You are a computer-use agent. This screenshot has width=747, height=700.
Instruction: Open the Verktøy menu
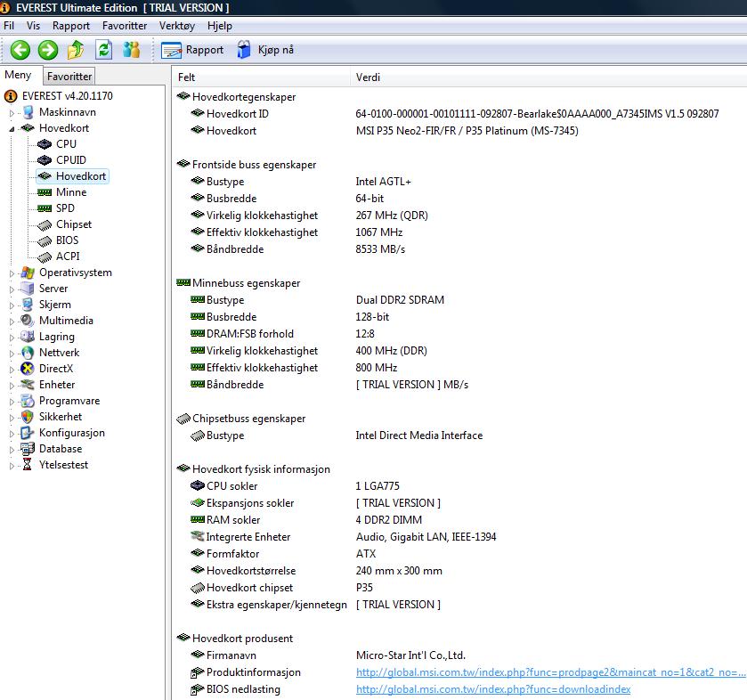[177, 26]
